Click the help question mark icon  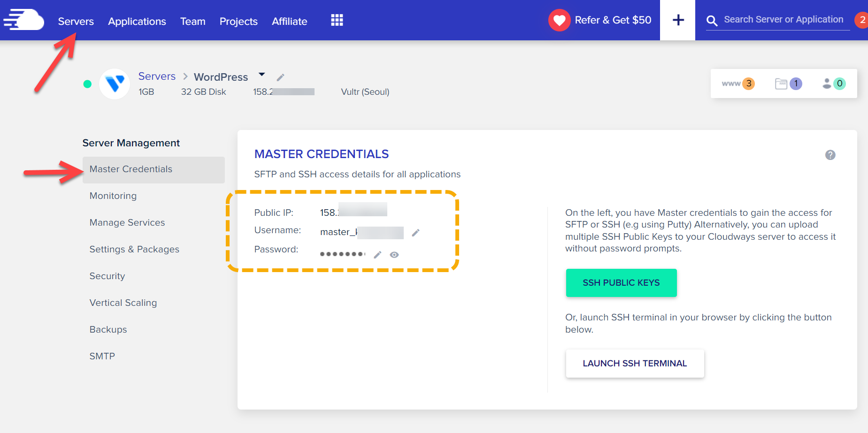pos(830,155)
